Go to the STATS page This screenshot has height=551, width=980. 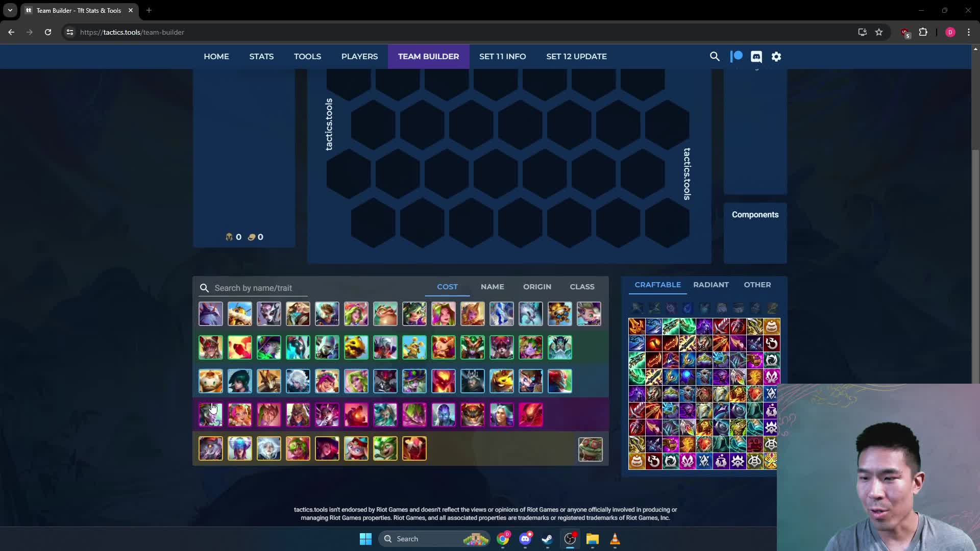261,57
